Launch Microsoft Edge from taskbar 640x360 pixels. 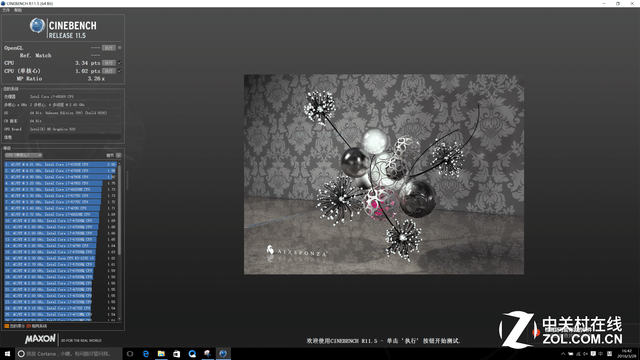[146, 353]
